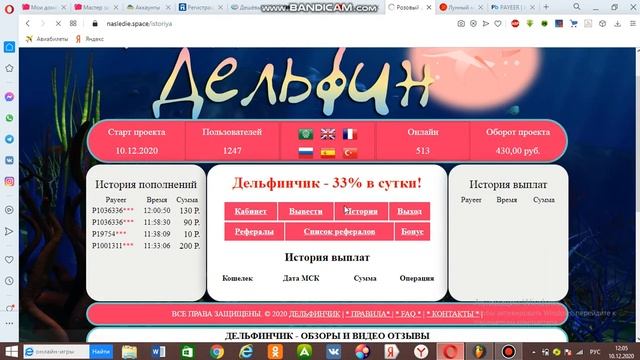Click the address bar URL field

pos(269,24)
